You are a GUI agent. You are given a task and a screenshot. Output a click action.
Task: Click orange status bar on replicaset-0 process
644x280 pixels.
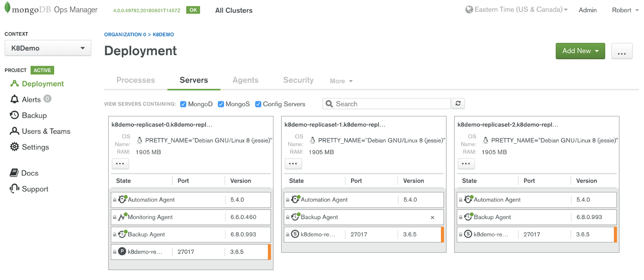(269, 252)
